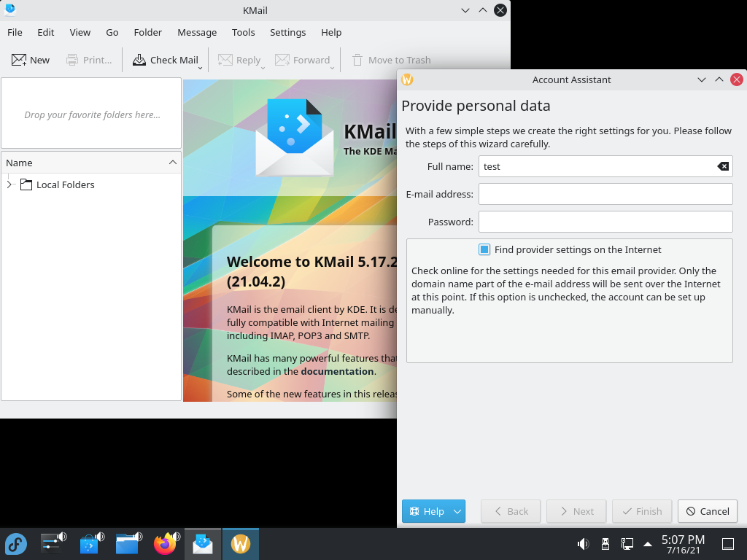Click the Forward toolbar button
This screenshot has width=747, height=560.
[302, 60]
